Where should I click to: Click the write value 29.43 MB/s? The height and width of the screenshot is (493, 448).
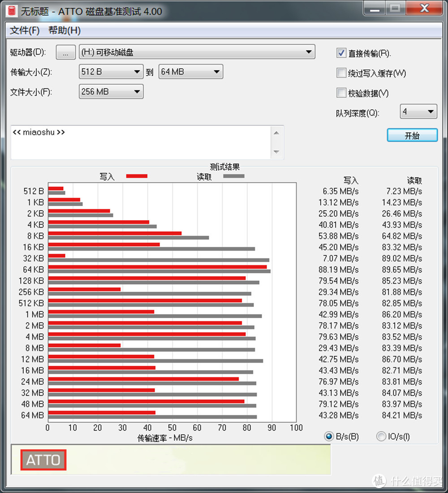(x=339, y=348)
